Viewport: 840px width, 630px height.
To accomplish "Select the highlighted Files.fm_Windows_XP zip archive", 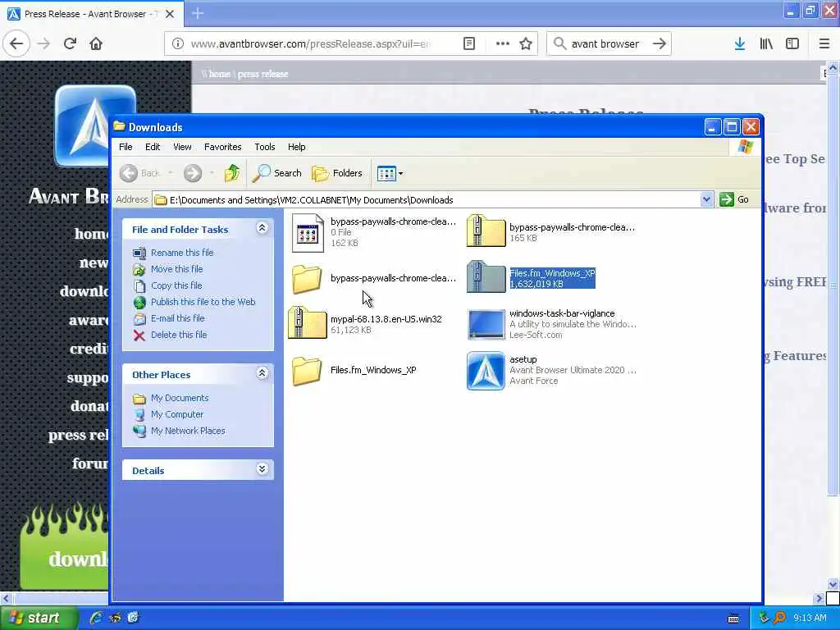I will click(486, 277).
